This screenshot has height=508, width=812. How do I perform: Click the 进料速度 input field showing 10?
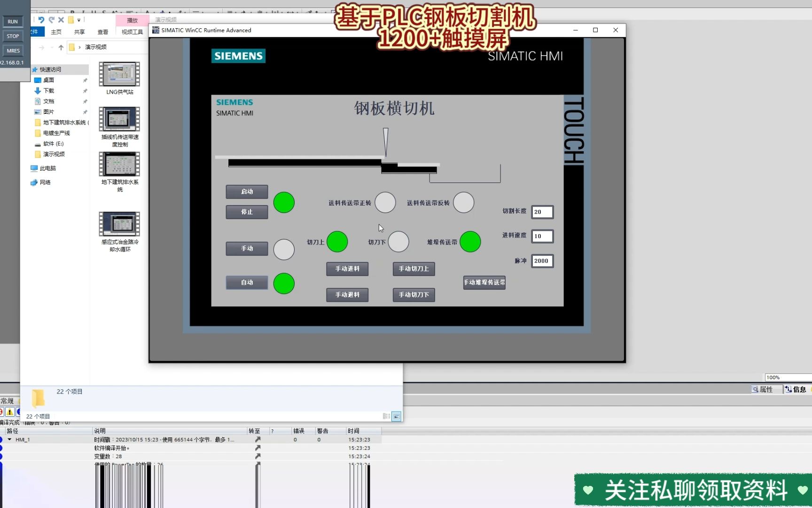pos(542,237)
